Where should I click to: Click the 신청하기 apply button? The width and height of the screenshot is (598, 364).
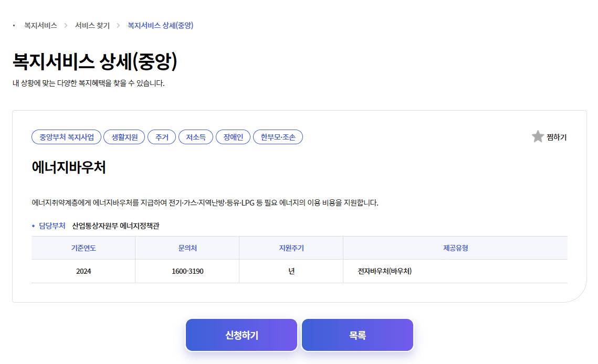[241, 335]
